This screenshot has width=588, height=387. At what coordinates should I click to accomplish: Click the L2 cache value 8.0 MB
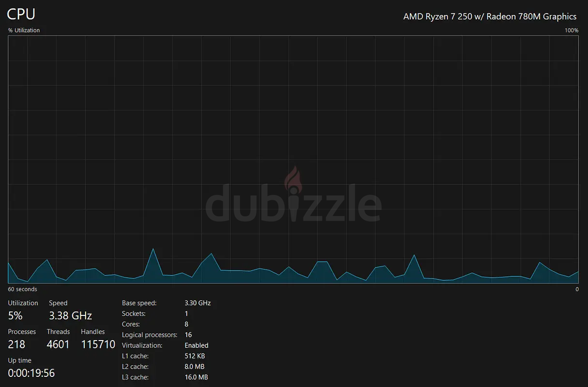(x=194, y=367)
